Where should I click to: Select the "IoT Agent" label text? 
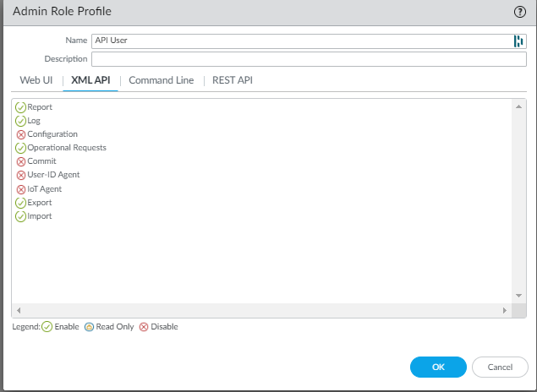click(x=45, y=189)
